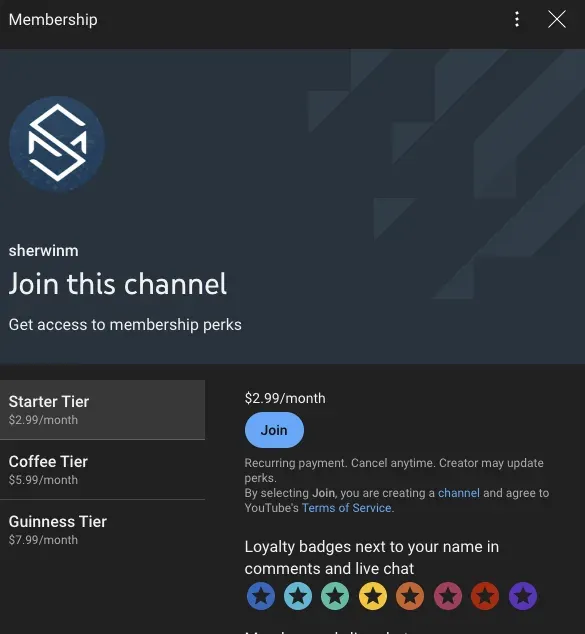Click the dark blue star loyalty badge

point(261,596)
